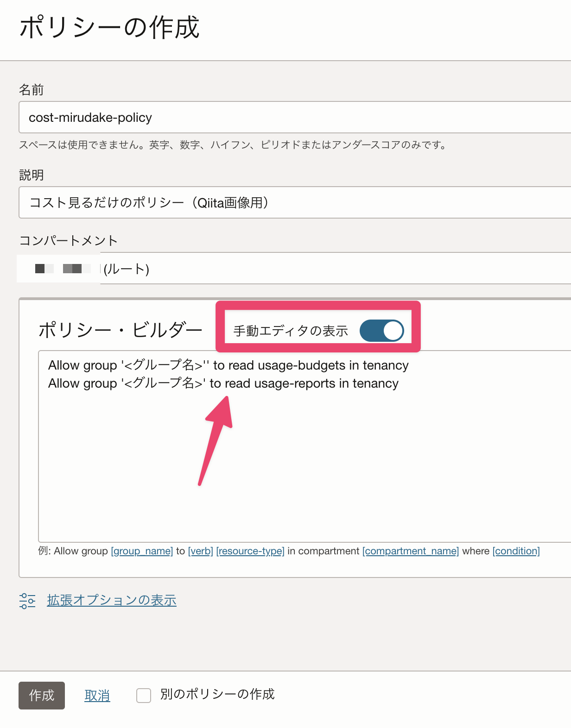Toggle the 手動エディタの表示 switch
Screen dimensions: 571x728
381,331
